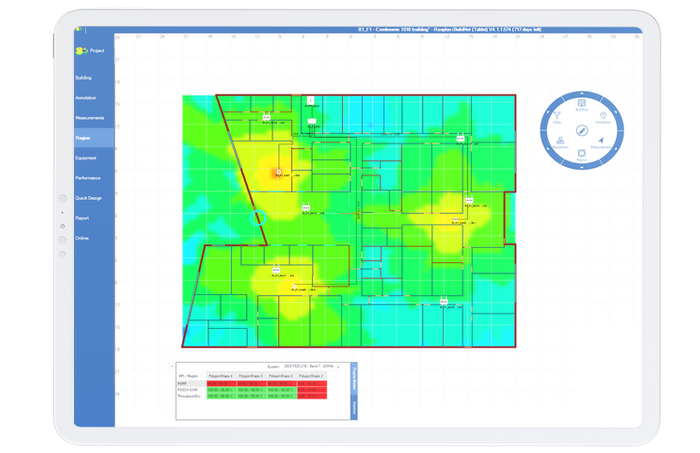The height and width of the screenshot is (453, 700).
Task: Click the pencil edit icon at radial center
Action: (582, 129)
